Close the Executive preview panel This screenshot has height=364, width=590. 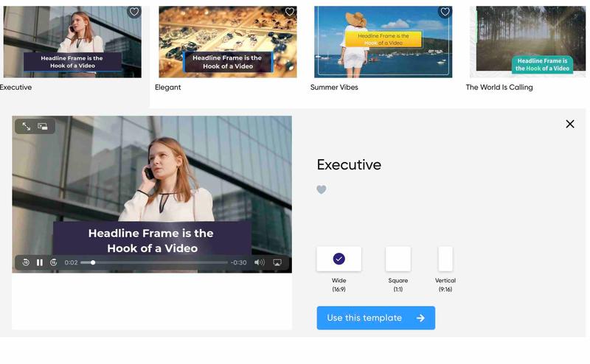pyautogui.click(x=570, y=124)
